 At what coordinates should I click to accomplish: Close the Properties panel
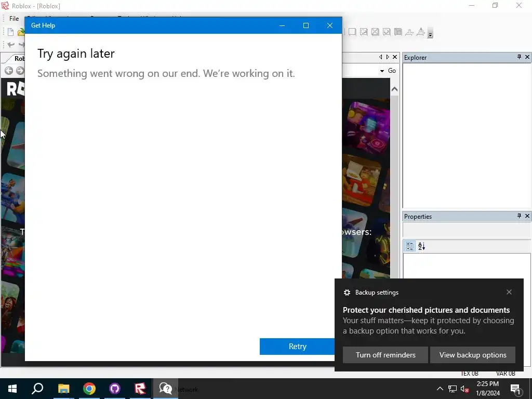coord(527,216)
